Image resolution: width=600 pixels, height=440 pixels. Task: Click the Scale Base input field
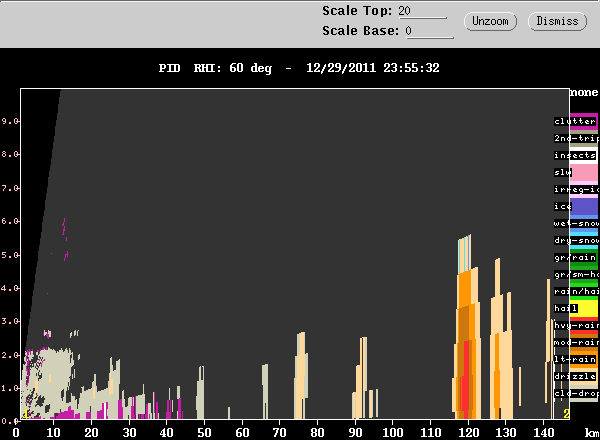(x=429, y=31)
